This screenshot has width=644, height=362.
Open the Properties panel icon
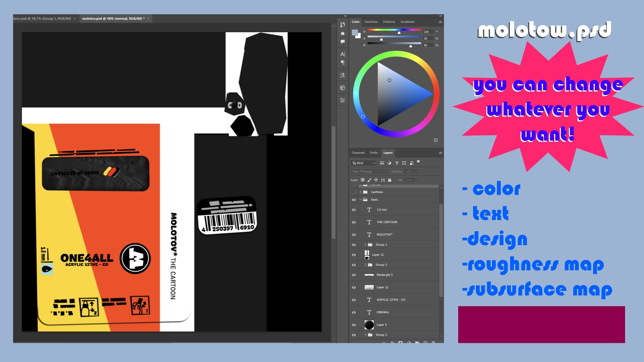point(342,100)
